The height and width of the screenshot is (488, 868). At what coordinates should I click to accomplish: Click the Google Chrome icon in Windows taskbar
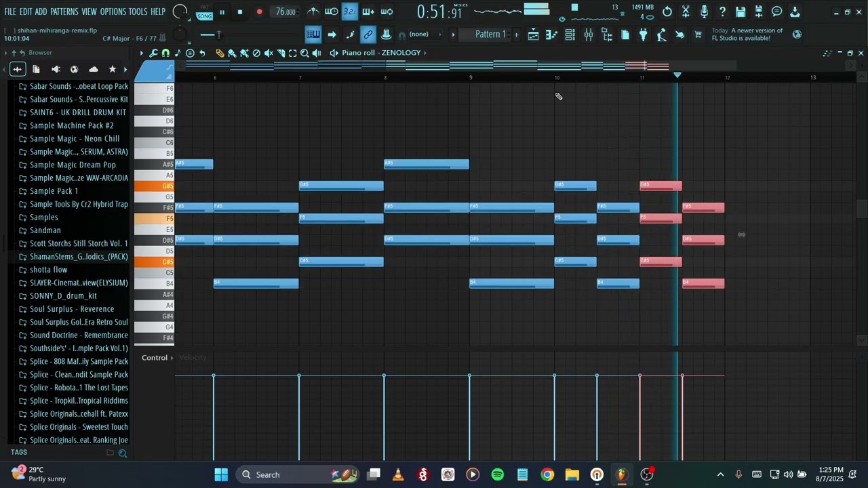[547, 474]
